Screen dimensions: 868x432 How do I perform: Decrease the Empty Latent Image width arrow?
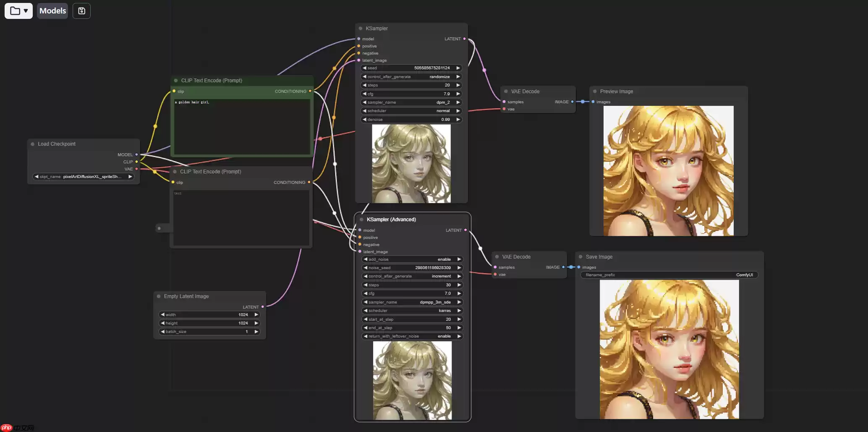click(162, 315)
